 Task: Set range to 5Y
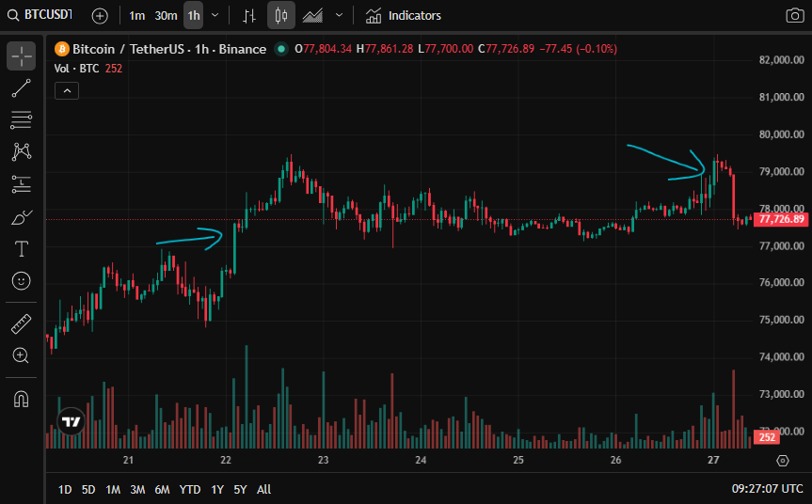240,490
